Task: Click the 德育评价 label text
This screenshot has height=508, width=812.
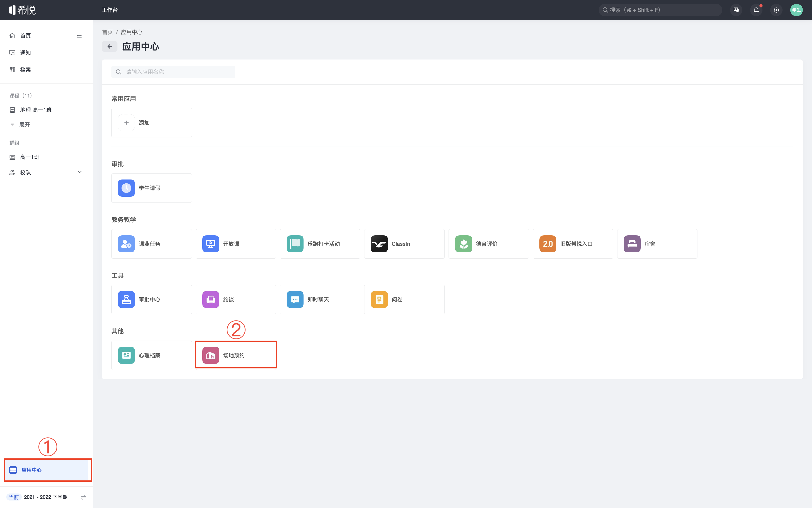Action: [486, 244]
